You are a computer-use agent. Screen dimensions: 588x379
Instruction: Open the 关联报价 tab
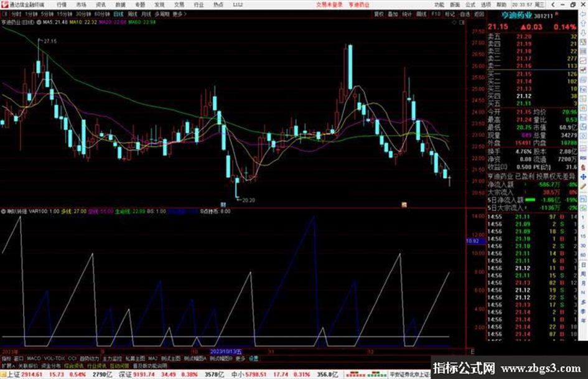coord(29,365)
